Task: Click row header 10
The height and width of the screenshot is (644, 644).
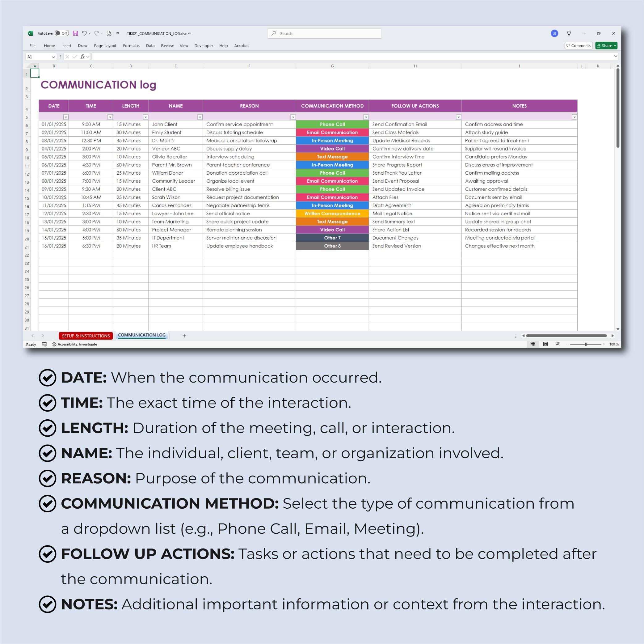Action: coord(27,158)
